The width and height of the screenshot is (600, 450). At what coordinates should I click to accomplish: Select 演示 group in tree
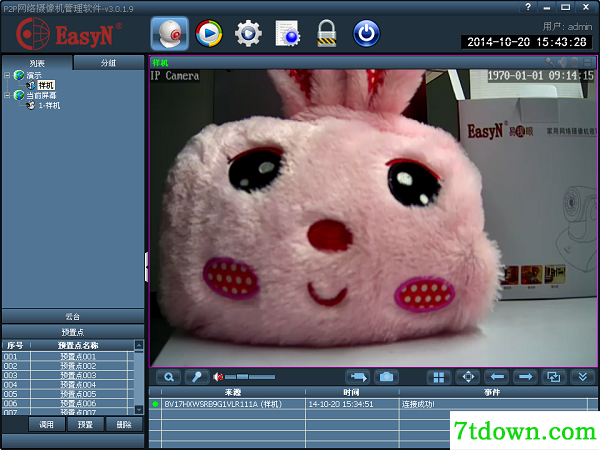click(34, 75)
